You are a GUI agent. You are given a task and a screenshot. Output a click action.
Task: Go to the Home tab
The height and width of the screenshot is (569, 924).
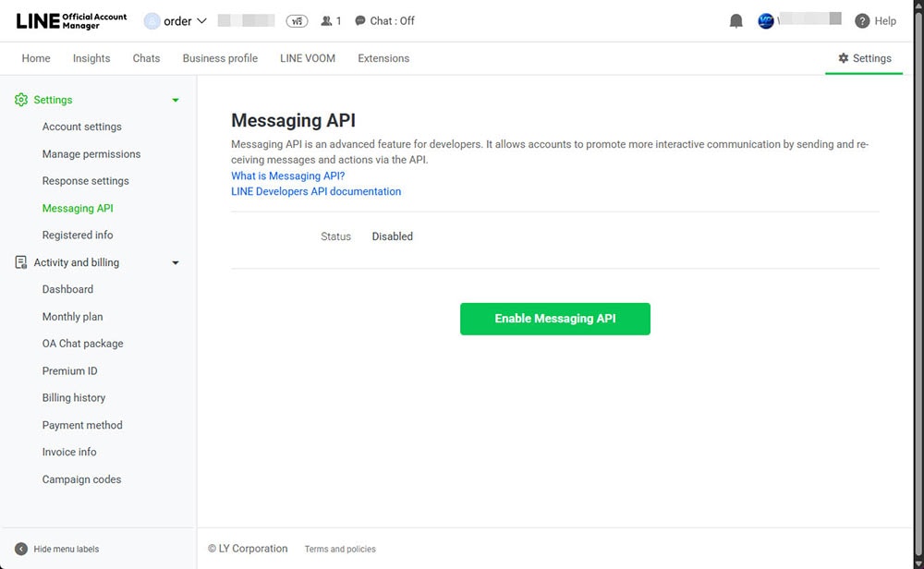[36, 58]
